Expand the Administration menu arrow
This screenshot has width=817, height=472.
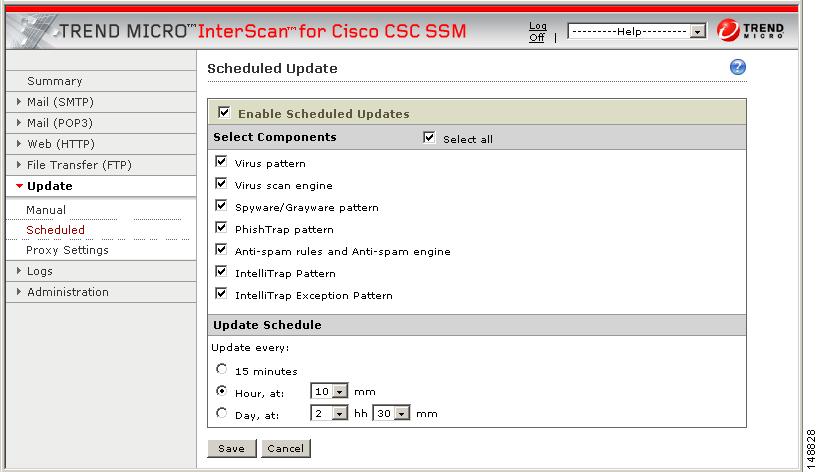pyautogui.click(x=19, y=292)
